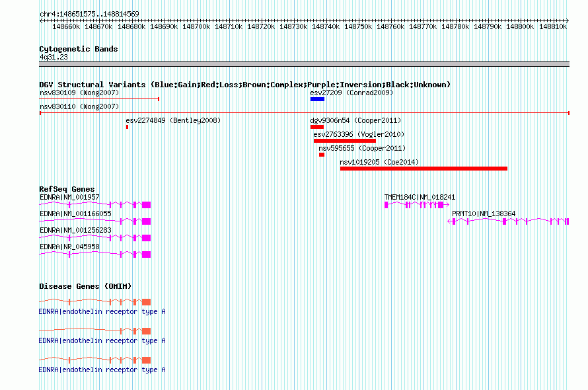The image size is (588, 390).
Task: Click the RefSeq Genes track heading
Action: point(67,189)
